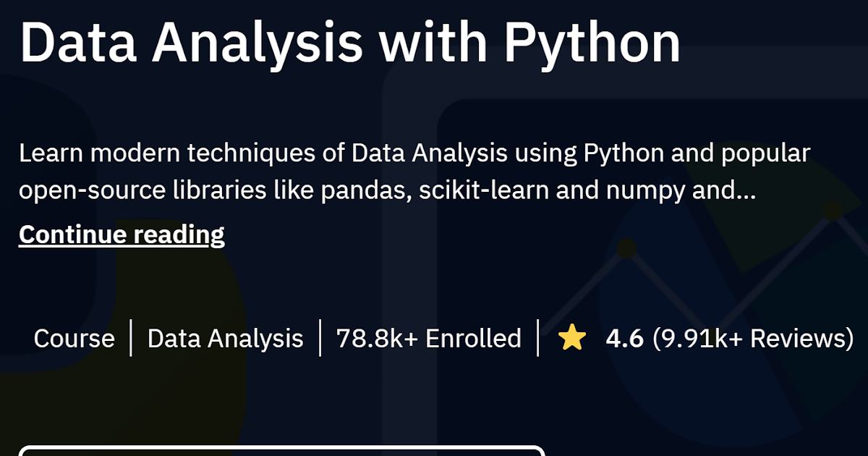Click the dark chart node above Enrolled

click(626, 248)
